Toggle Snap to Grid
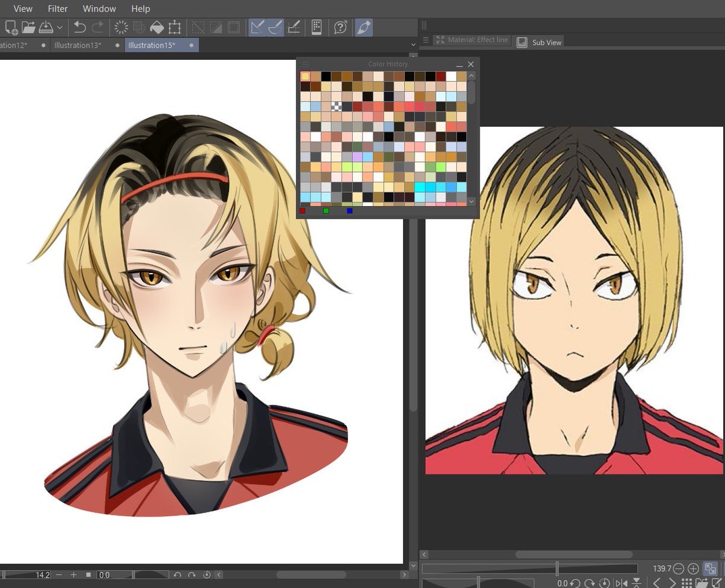The image size is (725, 588). click(x=294, y=27)
